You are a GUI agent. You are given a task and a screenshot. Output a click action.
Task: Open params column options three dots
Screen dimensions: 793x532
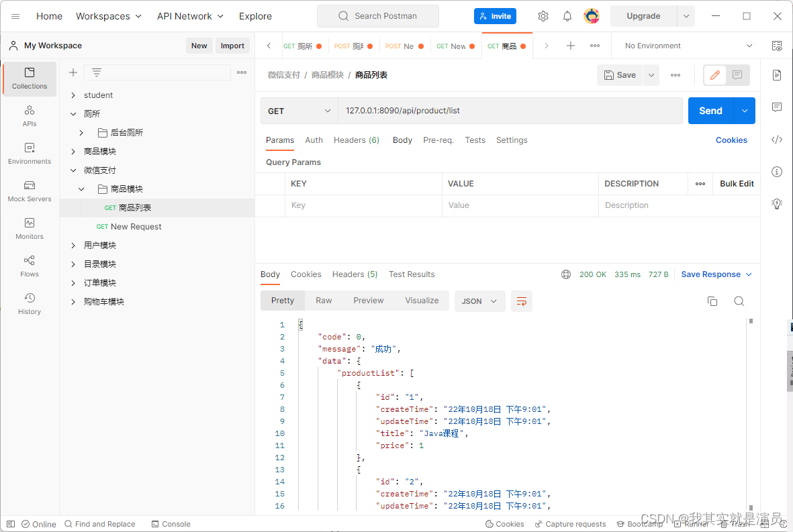point(700,184)
